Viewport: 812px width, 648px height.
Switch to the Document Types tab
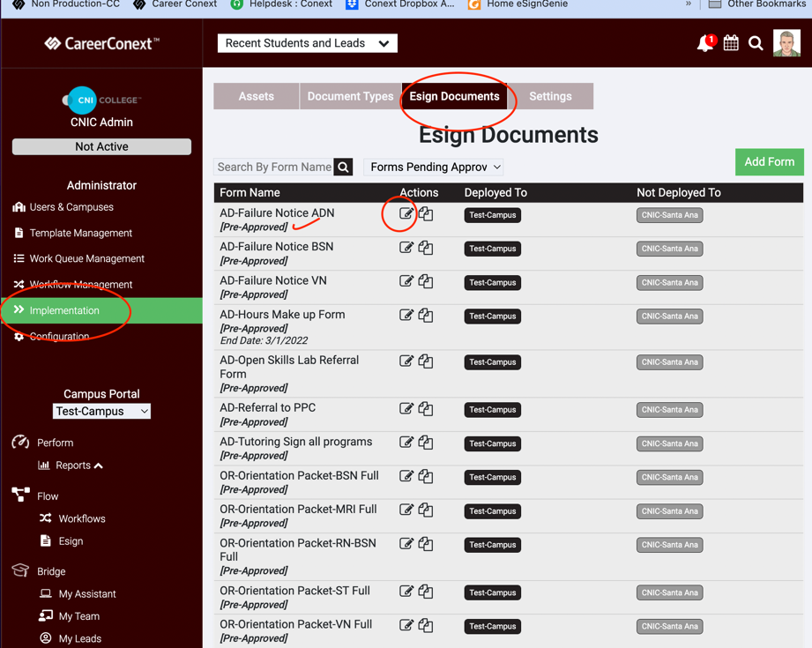coord(351,96)
